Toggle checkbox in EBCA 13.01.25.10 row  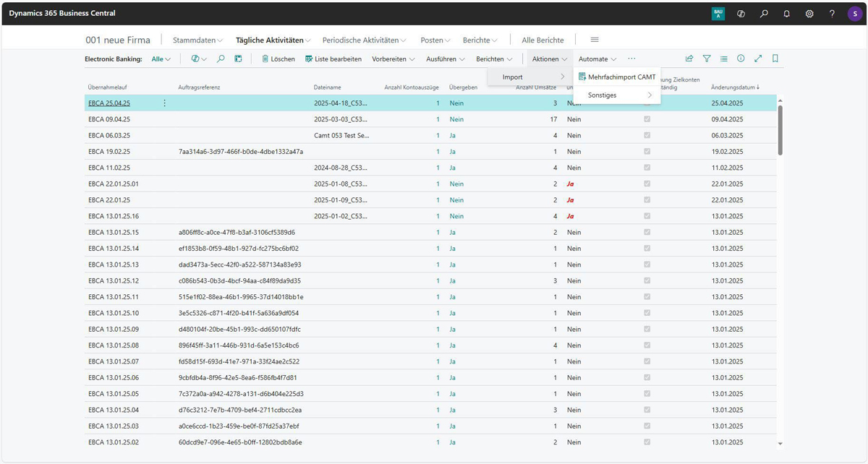[647, 313]
